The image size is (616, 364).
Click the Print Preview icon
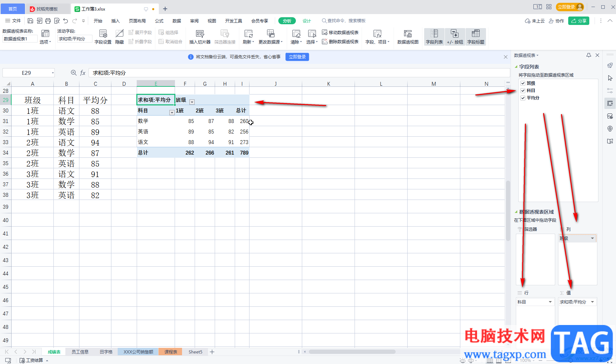click(x=57, y=21)
